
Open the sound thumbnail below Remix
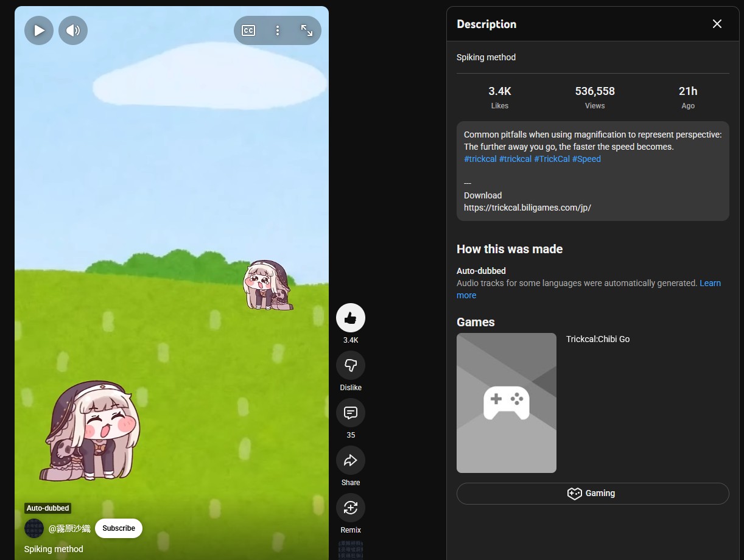click(351, 550)
